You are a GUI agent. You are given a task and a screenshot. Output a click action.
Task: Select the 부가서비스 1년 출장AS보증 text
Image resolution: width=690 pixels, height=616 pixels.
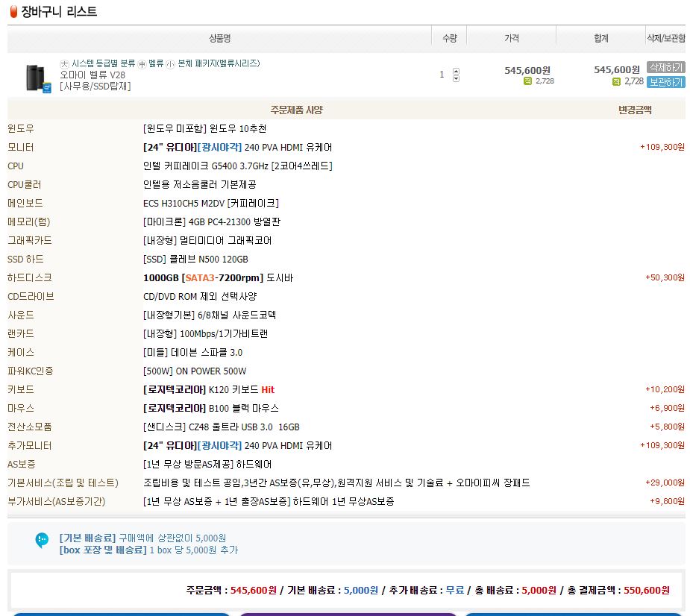[x=269, y=502]
